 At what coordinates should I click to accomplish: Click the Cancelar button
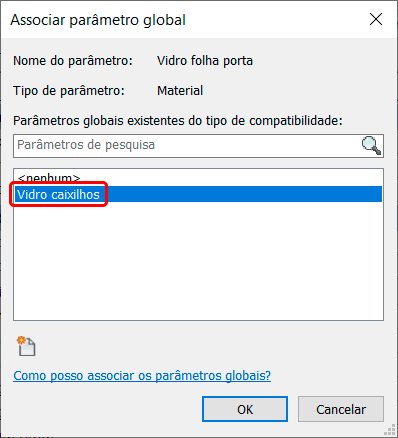click(341, 409)
